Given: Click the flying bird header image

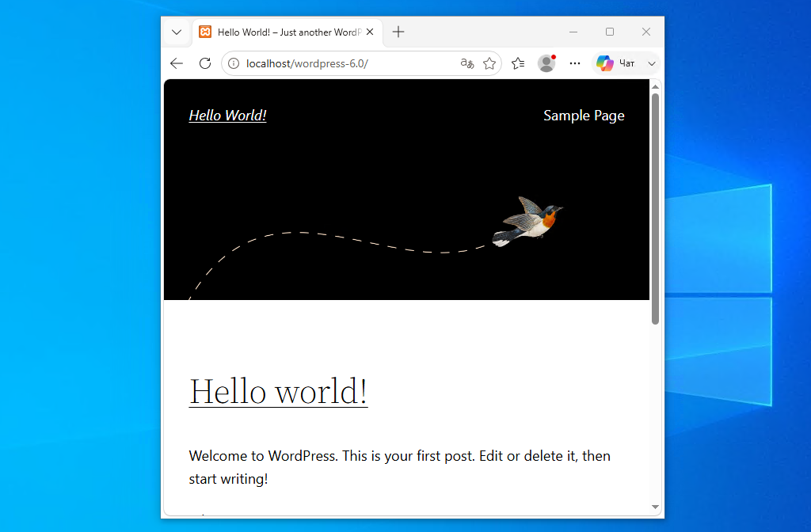Looking at the screenshot, I should pyautogui.click(x=527, y=222).
